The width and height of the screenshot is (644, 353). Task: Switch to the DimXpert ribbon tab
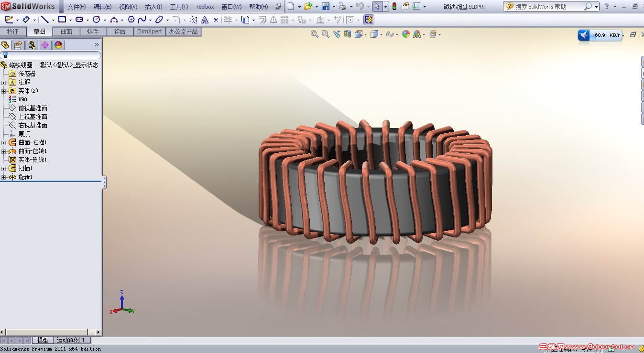click(x=150, y=32)
